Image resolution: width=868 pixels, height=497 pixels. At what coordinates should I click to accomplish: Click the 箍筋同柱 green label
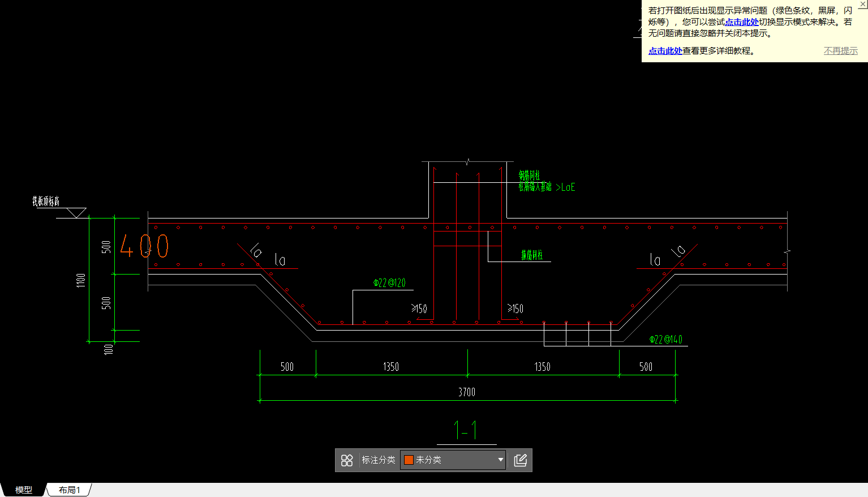click(532, 255)
